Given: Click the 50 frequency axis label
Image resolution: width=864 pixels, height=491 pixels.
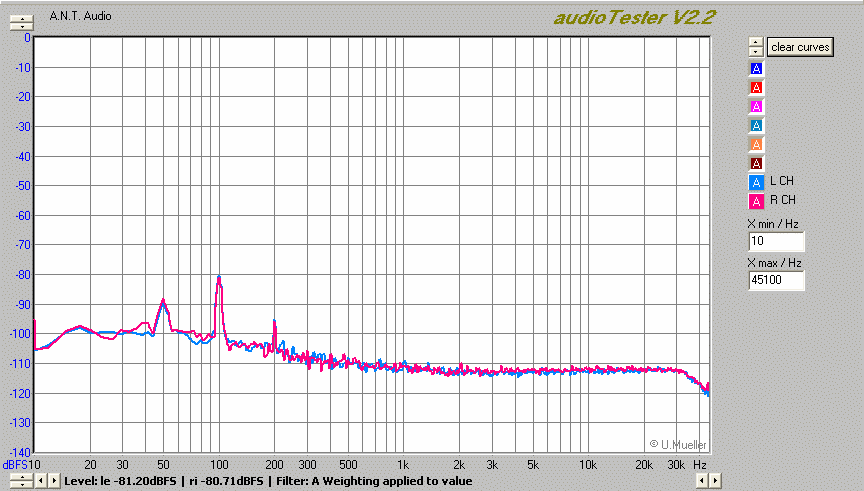Looking at the screenshot, I should (x=163, y=465).
